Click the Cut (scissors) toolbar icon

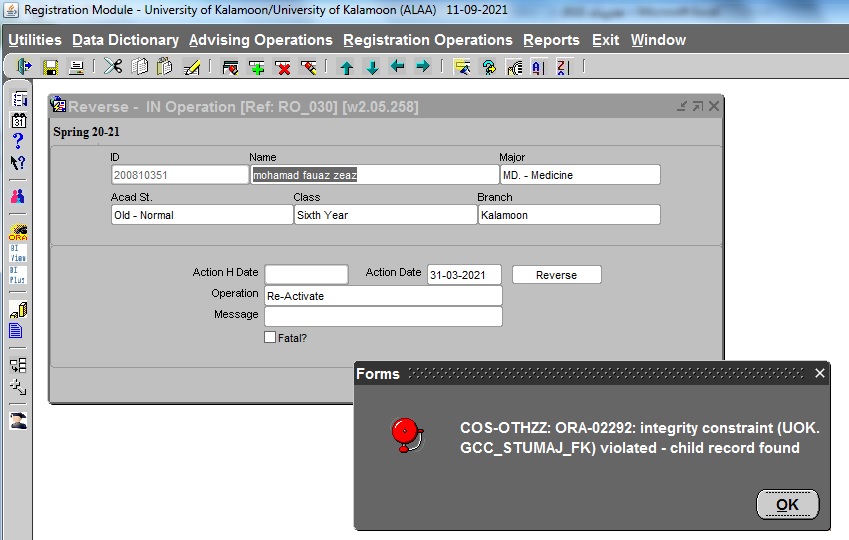[x=113, y=67]
